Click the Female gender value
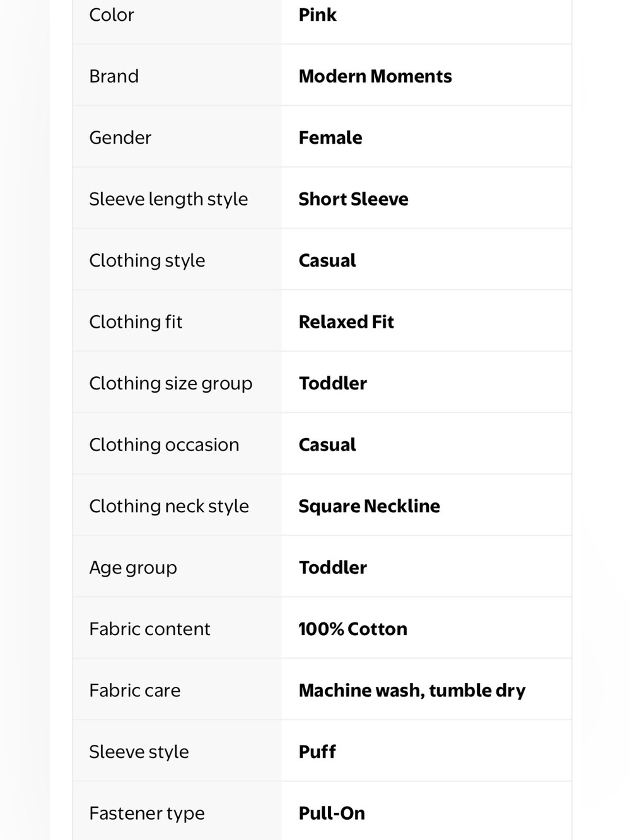The width and height of the screenshot is (630, 840). [x=330, y=137]
